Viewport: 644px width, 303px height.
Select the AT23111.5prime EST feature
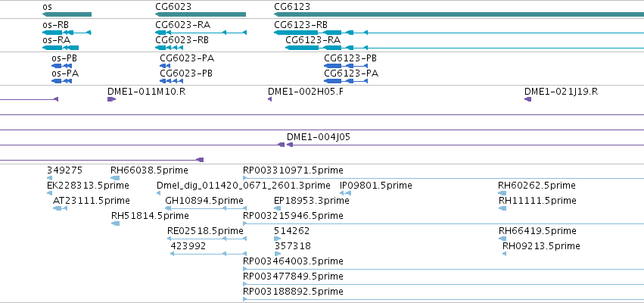60,208
